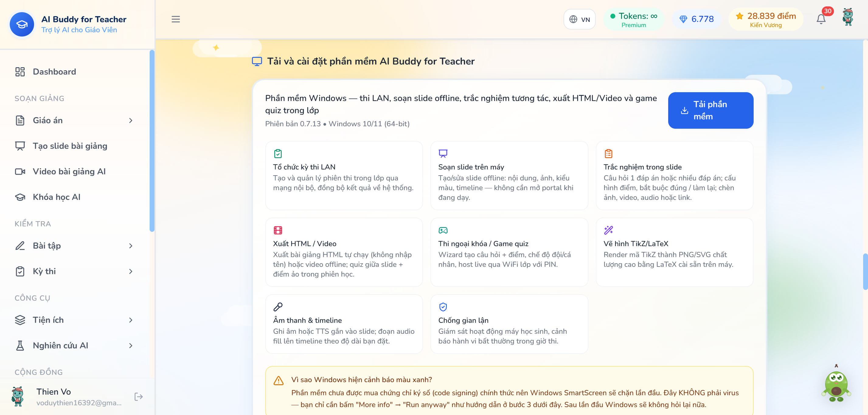The width and height of the screenshot is (868, 415).
Task: Open the VN language selector
Action: pos(579,19)
